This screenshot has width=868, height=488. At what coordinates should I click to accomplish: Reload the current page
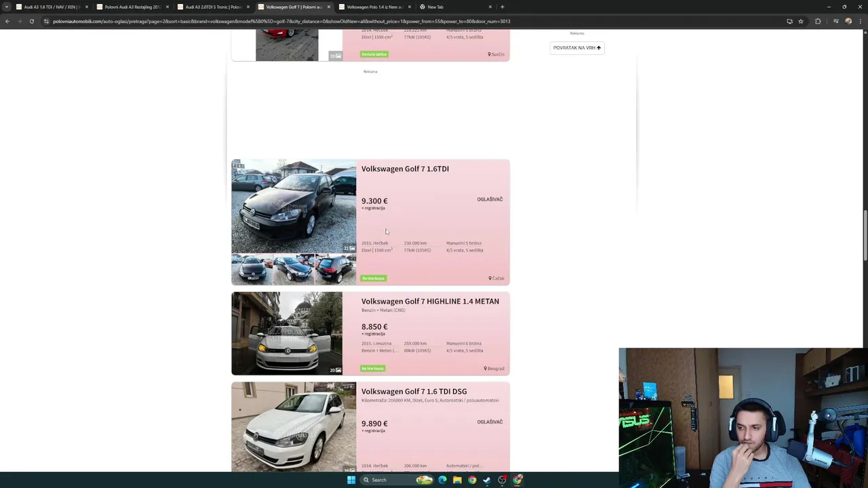(31, 21)
